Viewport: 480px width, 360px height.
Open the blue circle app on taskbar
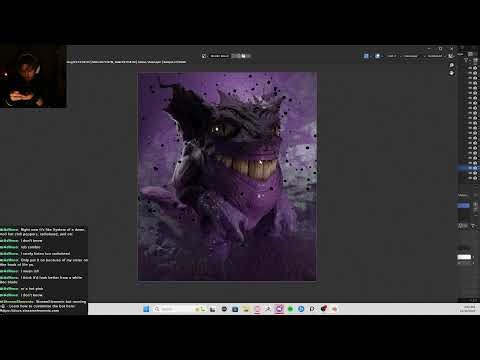(301, 309)
